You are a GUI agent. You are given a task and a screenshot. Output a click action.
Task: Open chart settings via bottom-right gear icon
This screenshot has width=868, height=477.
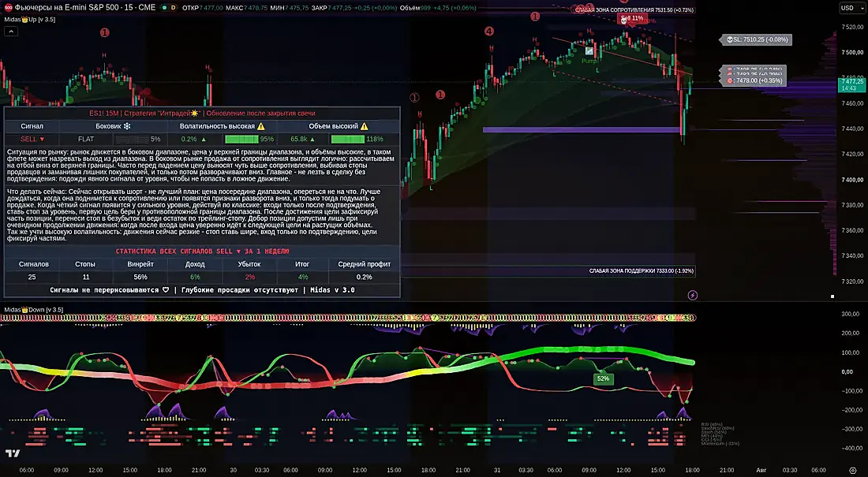(x=853, y=471)
